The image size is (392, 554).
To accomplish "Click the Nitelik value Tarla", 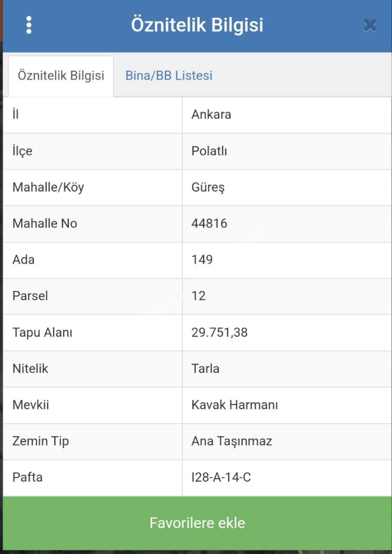I will 205,368.
